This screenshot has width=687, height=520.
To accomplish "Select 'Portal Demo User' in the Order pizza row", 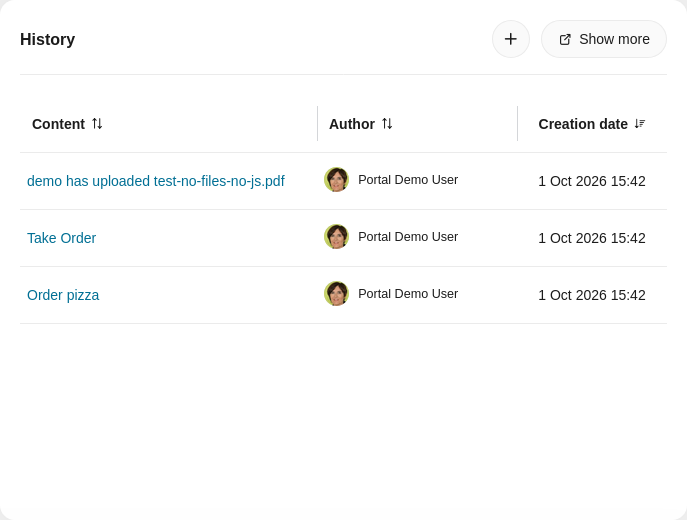I will [x=408, y=294].
